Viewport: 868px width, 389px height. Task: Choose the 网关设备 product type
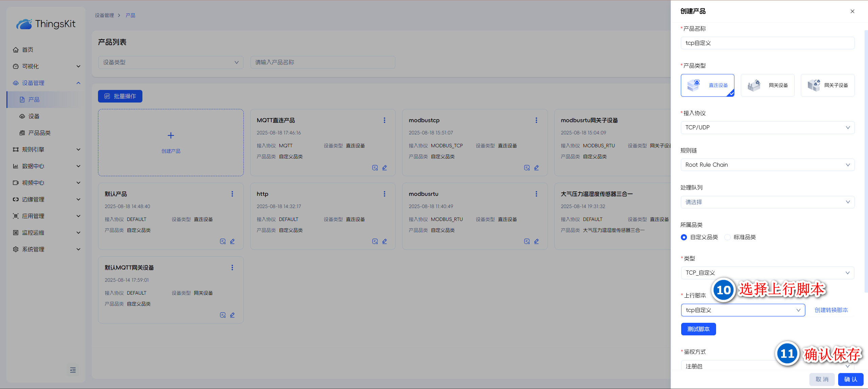pos(767,85)
